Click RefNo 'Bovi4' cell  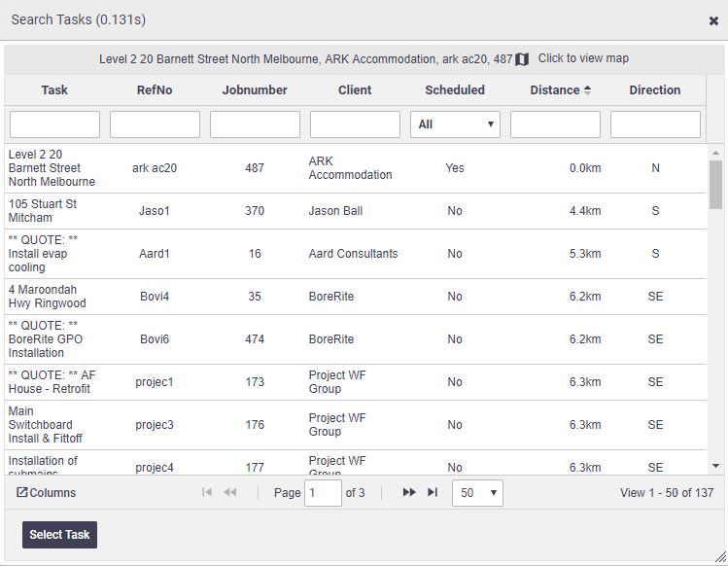pyautogui.click(x=155, y=297)
